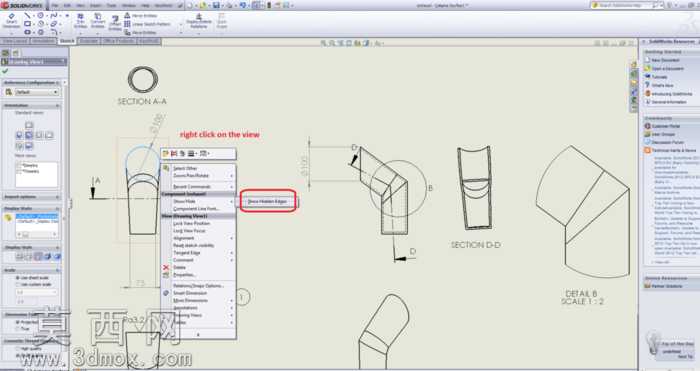Open More Dimensions submenu
This screenshot has width=700, height=371.
pos(198,300)
